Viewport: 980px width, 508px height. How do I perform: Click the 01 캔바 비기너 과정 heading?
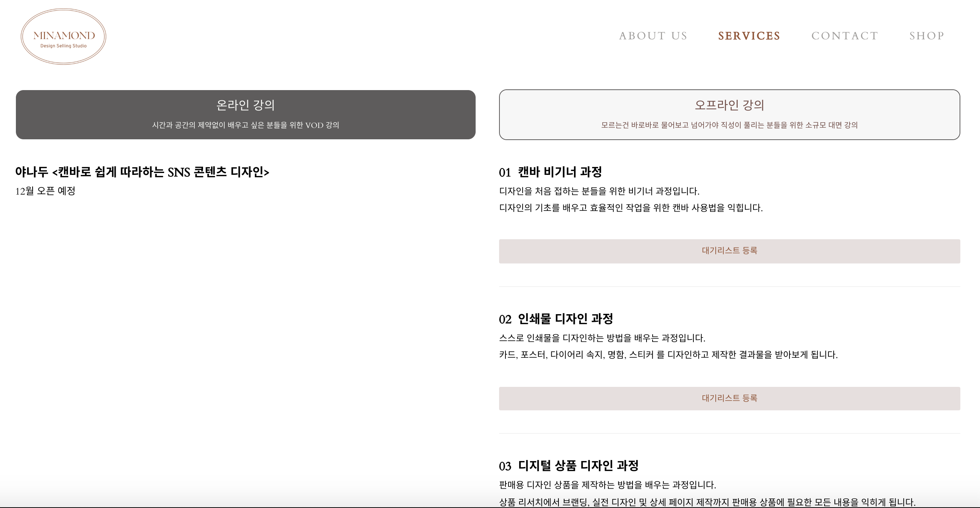coord(550,172)
